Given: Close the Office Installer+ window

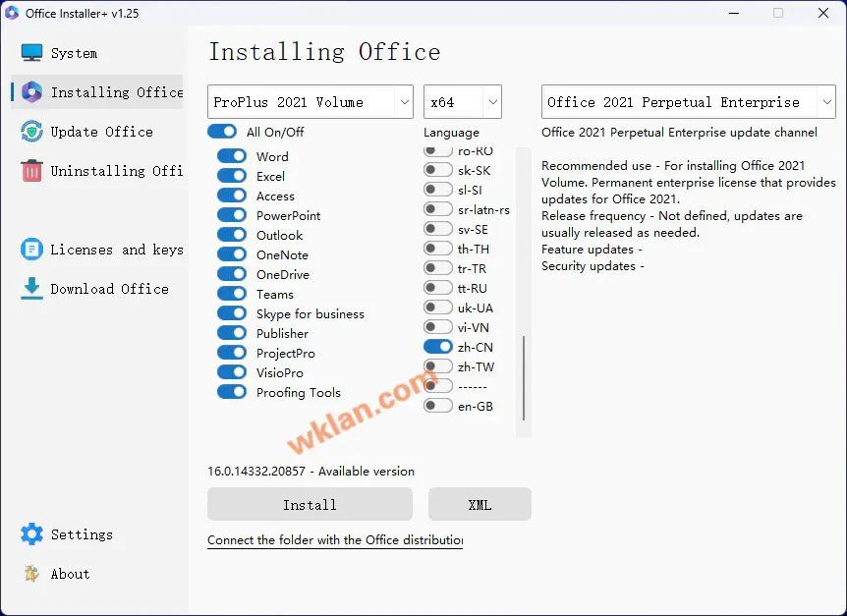Looking at the screenshot, I should [823, 13].
